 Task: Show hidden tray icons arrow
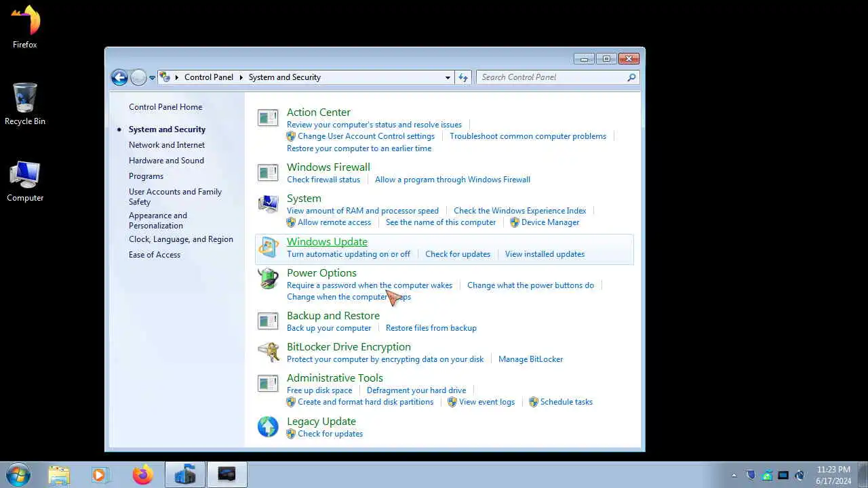coord(734,476)
